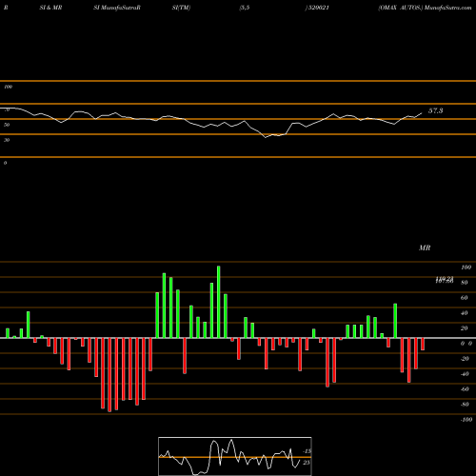The height and width of the screenshot is (476, 476).
Task: Click the end of the white RSI line
Action: coord(422,113)
